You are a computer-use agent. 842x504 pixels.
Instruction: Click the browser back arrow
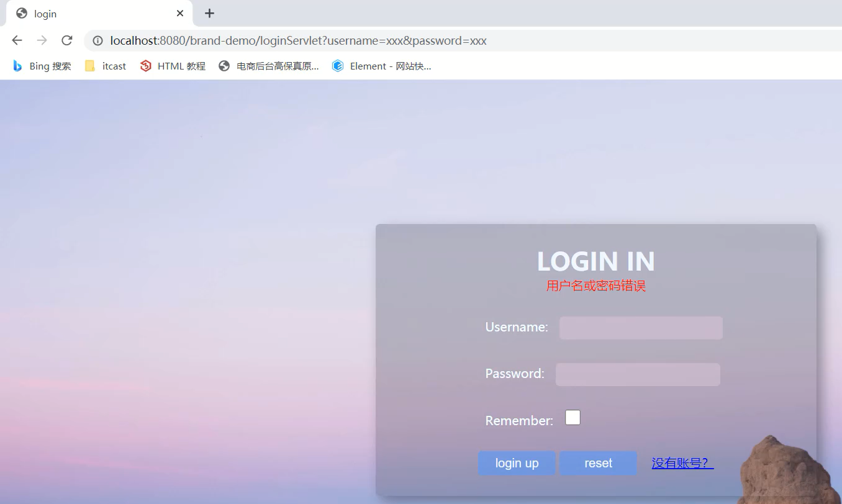tap(17, 40)
